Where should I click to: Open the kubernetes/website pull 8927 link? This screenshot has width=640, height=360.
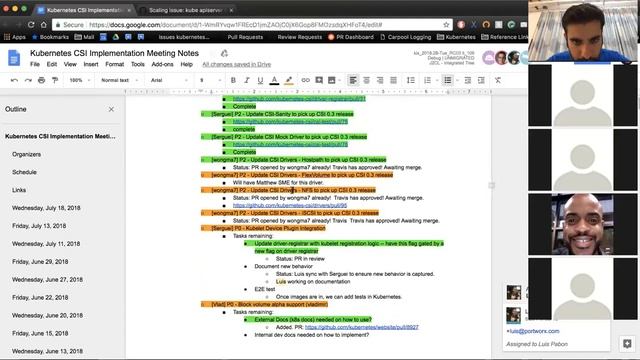(x=362, y=327)
